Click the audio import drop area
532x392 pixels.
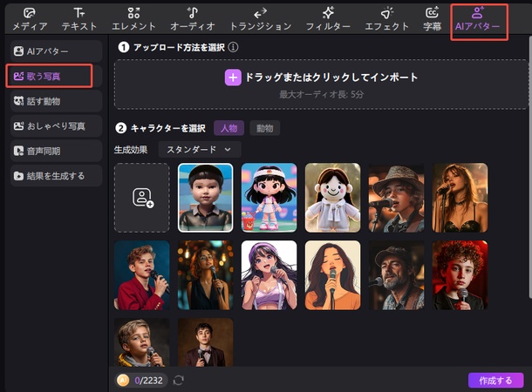[x=321, y=84]
